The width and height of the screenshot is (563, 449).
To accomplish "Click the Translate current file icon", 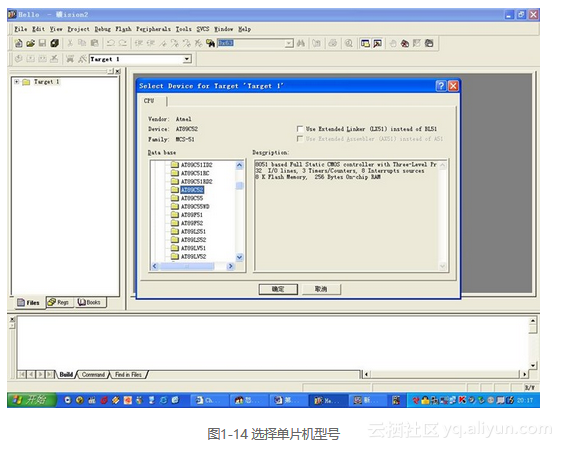I will tap(18, 59).
